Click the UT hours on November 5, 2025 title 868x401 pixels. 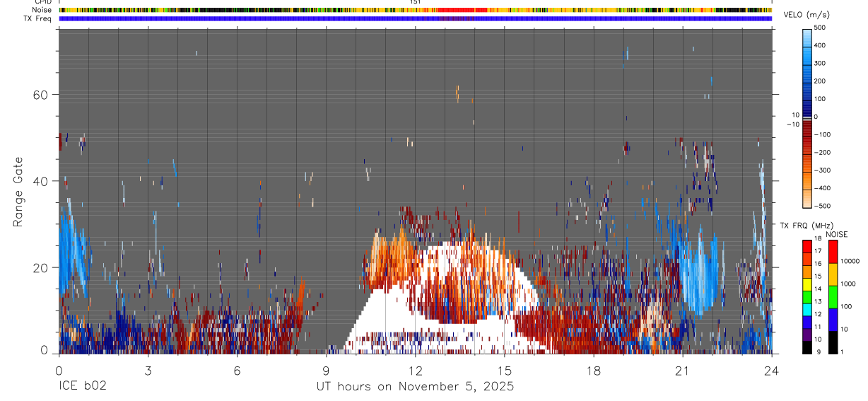[x=414, y=387]
